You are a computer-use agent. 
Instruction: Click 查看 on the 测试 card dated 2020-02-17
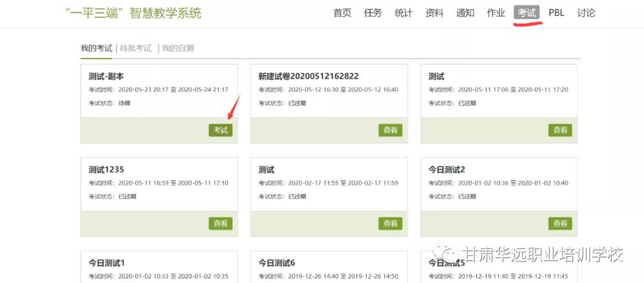pyautogui.click(x=391, y=224)
